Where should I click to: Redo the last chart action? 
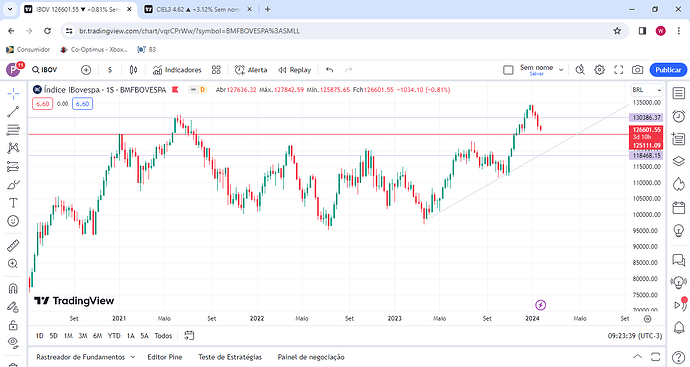pos(349,70)
